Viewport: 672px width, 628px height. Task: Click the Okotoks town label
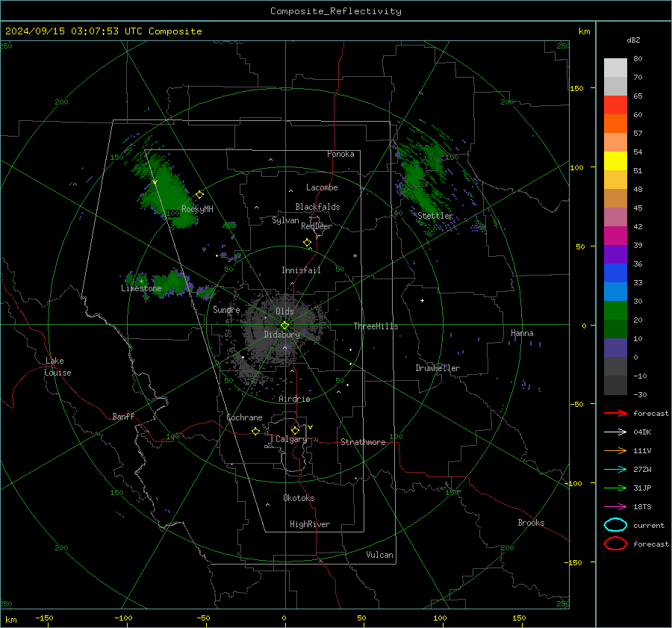299,498
